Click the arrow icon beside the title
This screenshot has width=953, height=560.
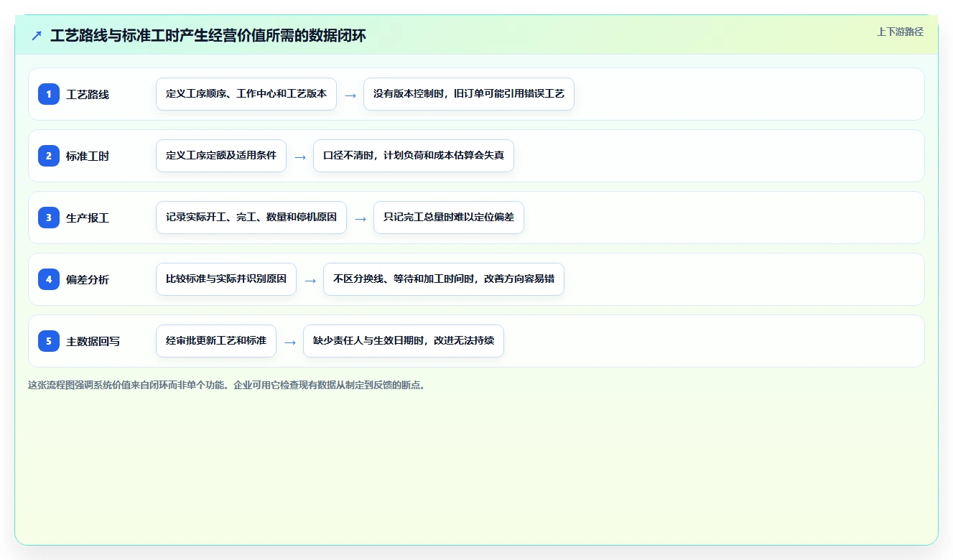point(37,36)
